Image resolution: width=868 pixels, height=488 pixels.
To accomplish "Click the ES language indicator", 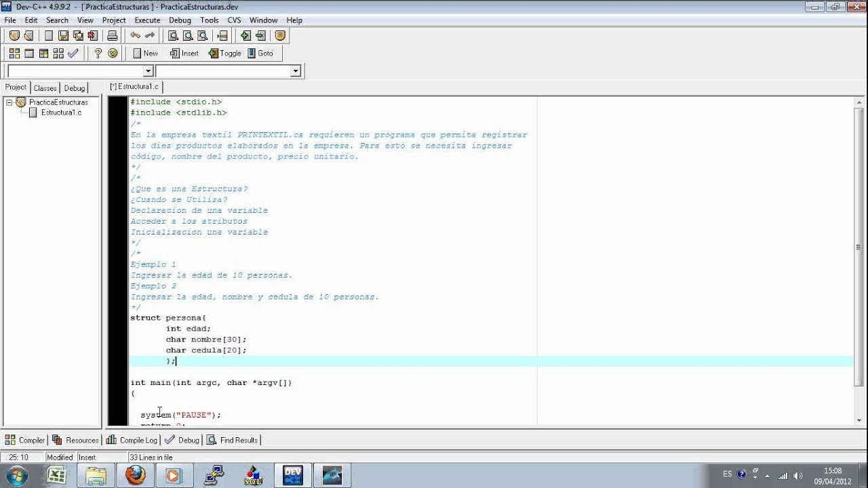I will tap(727, 474).
